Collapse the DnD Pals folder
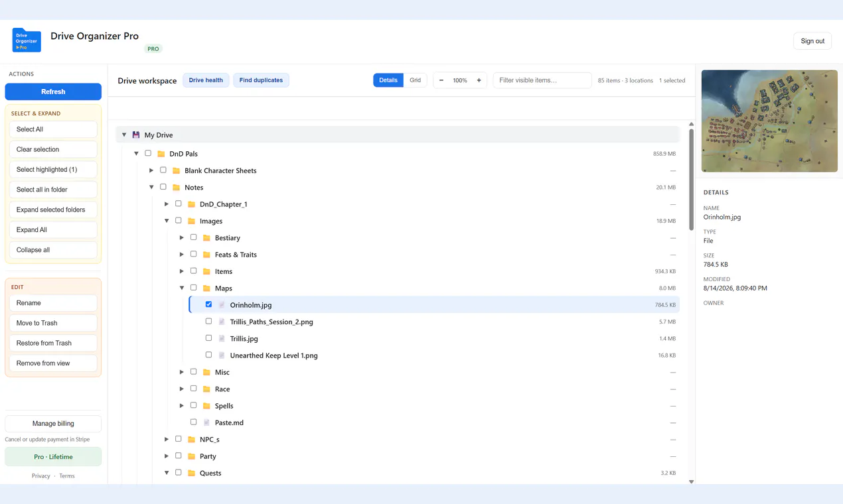 point(137,154)
